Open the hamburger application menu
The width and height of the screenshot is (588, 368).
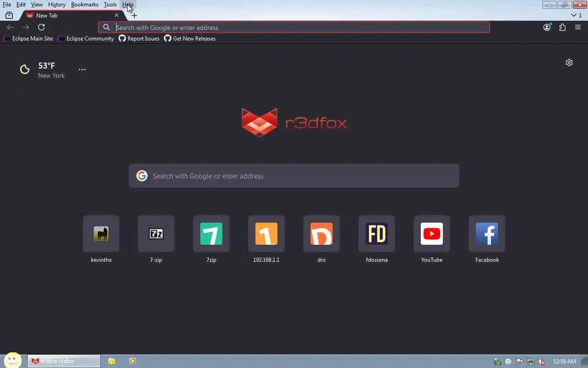(578, 27)
